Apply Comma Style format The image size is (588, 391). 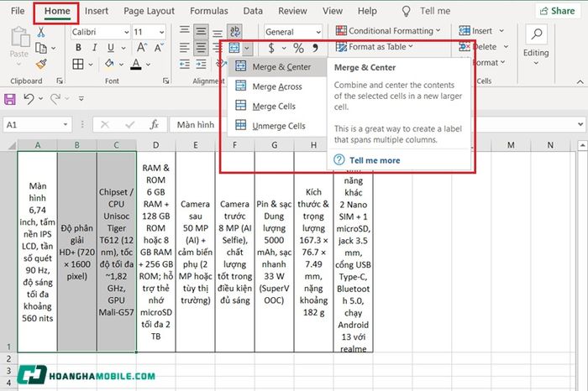click(315, 48)
